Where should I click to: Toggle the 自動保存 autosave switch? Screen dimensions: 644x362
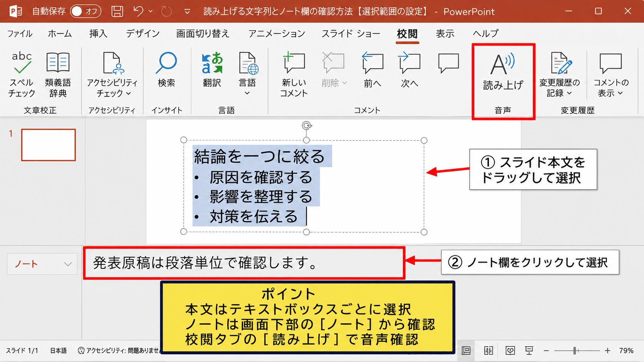click(86, 11)
